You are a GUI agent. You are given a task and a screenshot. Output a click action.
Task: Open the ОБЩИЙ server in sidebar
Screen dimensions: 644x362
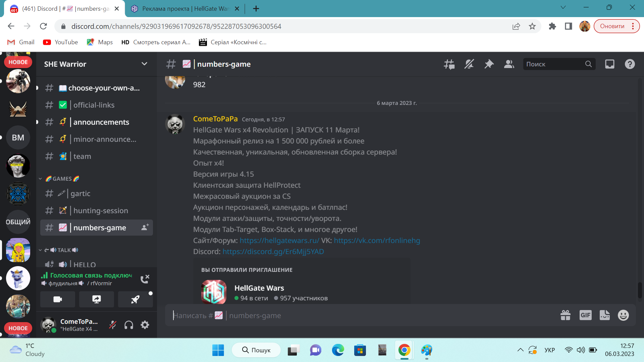point(18,222)
